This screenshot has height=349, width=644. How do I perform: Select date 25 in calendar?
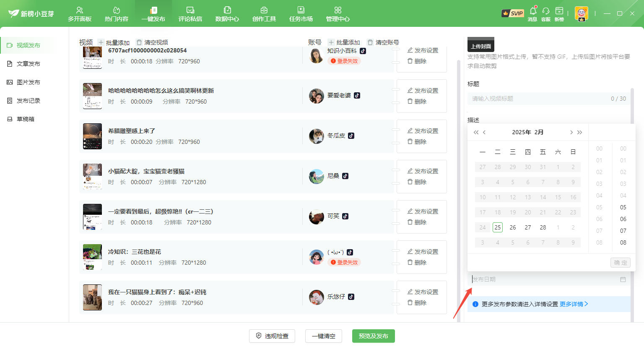(498, 227)
